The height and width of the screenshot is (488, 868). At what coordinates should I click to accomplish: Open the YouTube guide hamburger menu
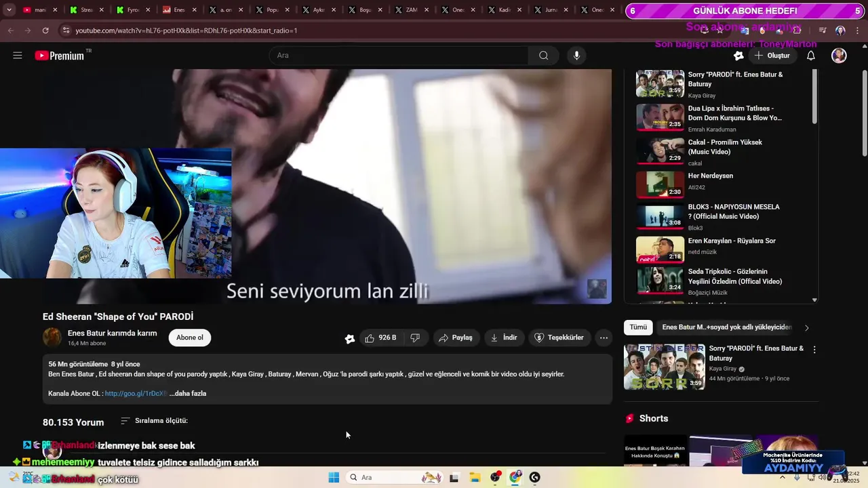[x=18, y=56]
